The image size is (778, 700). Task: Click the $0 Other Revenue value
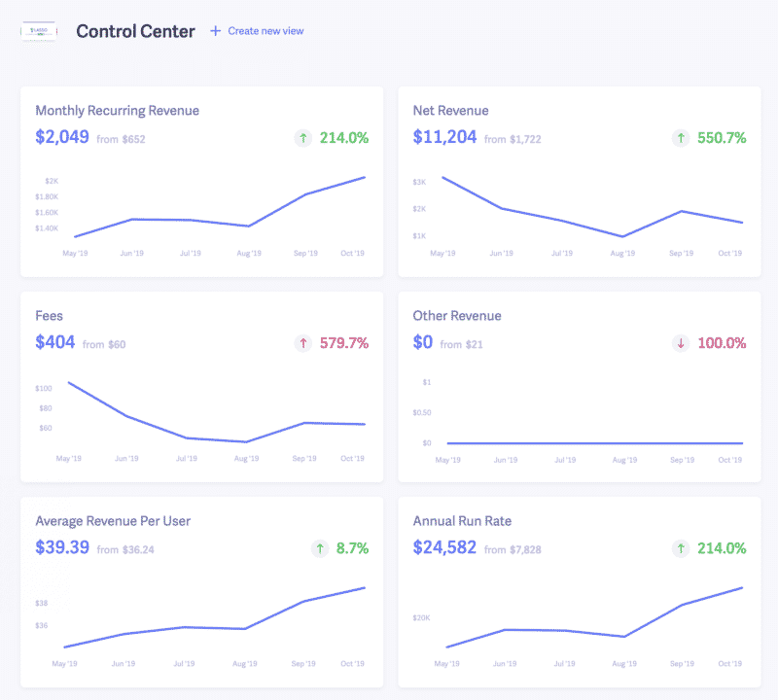pos(423,342)
